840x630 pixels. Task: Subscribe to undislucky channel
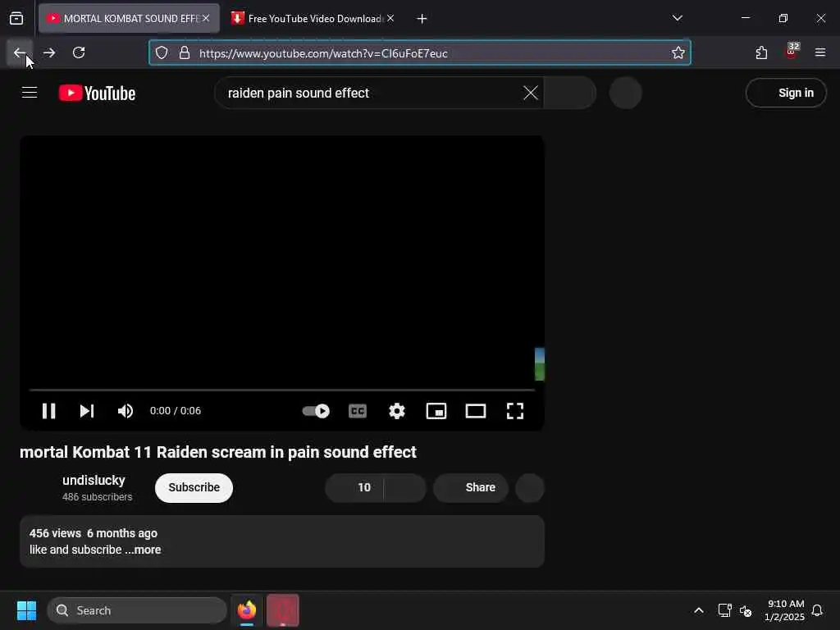194,487
